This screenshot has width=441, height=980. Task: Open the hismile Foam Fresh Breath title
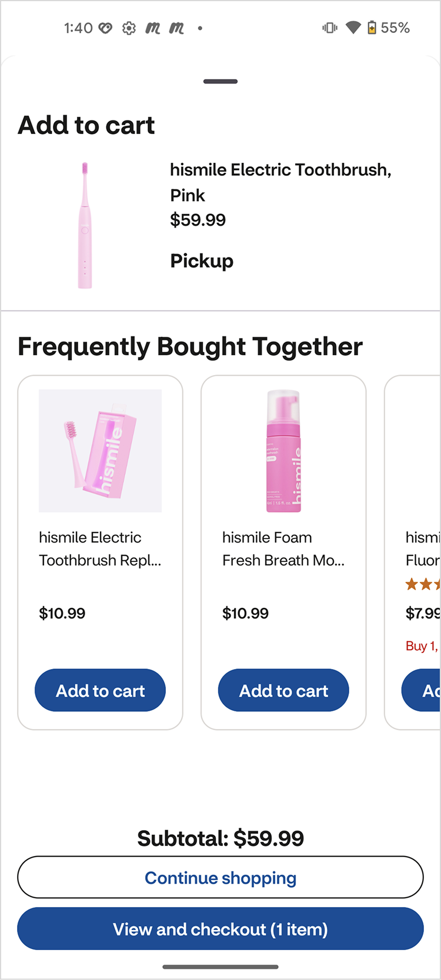[x=283, y=548]
